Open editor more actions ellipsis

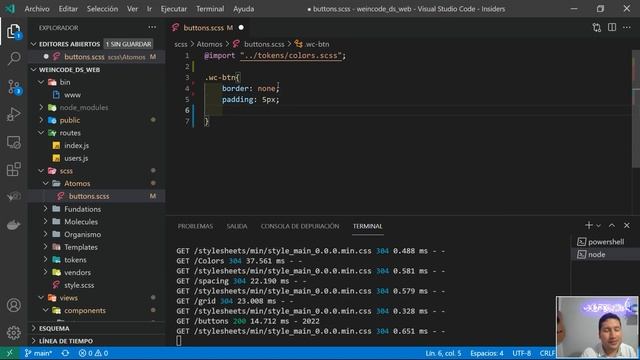(x=627, y=27)
